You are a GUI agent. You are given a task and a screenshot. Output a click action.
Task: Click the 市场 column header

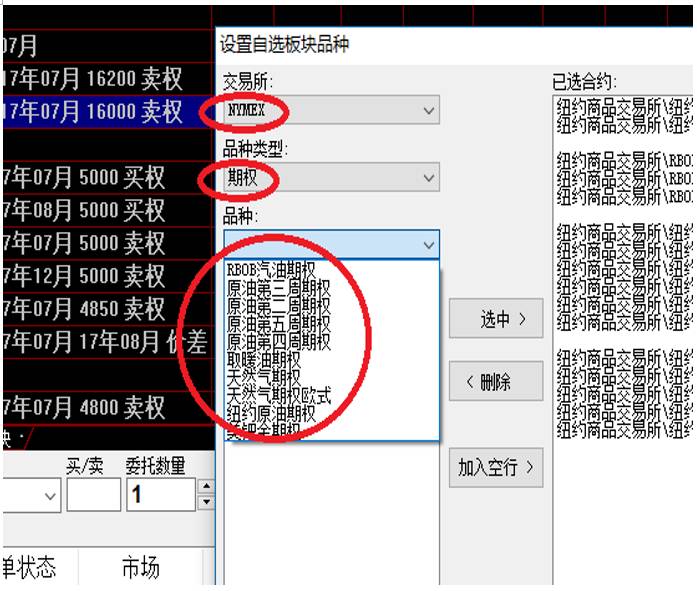tap(140, 567)
